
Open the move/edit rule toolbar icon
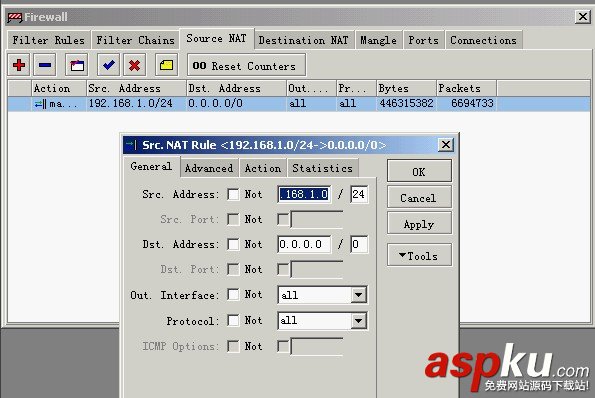pos(77,65)
